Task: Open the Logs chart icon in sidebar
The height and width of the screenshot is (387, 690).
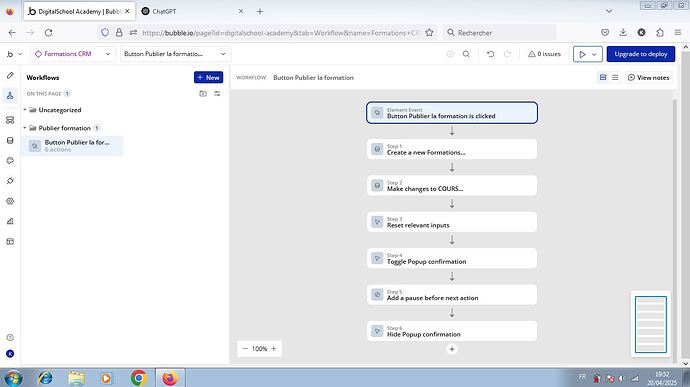Action: (10, 221)
